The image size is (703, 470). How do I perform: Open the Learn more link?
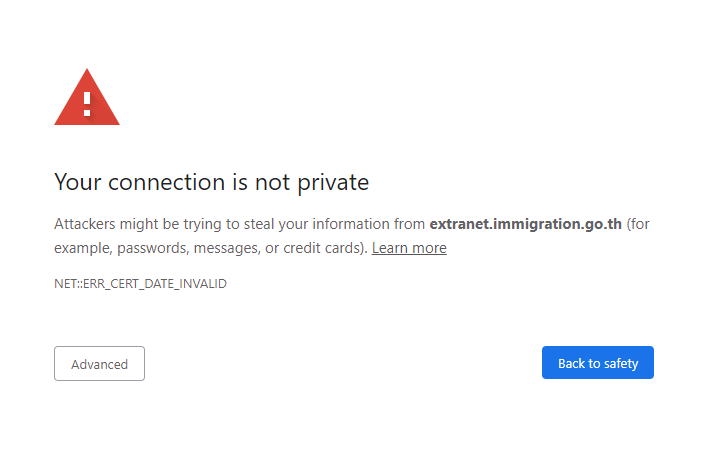tap(409, 248)
